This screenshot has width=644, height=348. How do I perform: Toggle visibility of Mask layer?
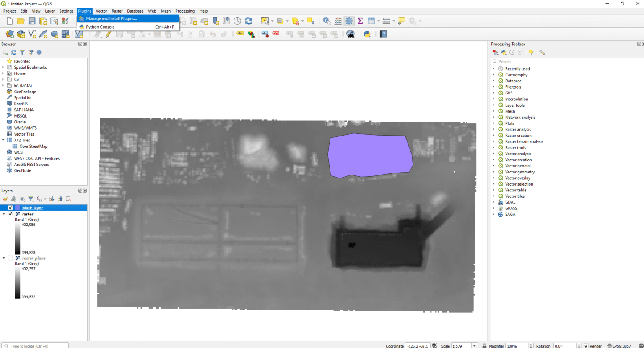[x=10, y=208]
